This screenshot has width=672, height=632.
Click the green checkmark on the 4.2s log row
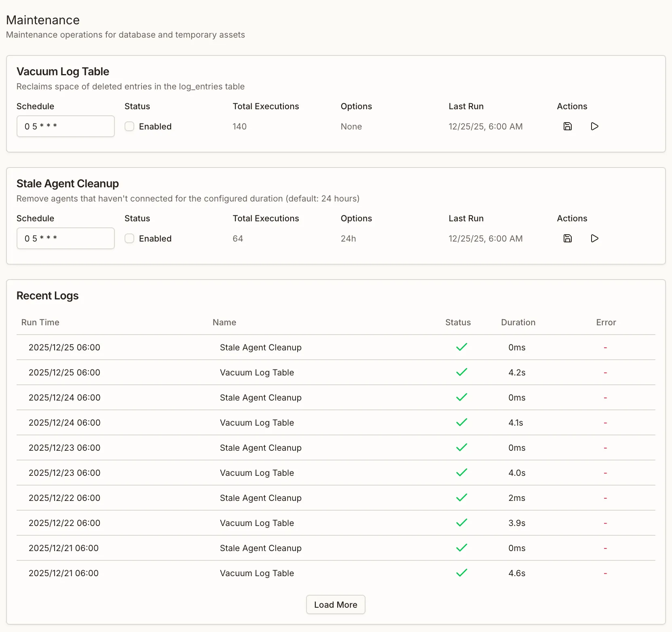click(x=461, y=372)
